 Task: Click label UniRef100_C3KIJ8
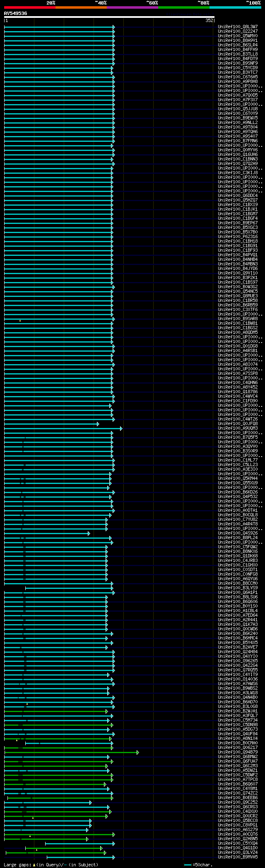[238, 173]
